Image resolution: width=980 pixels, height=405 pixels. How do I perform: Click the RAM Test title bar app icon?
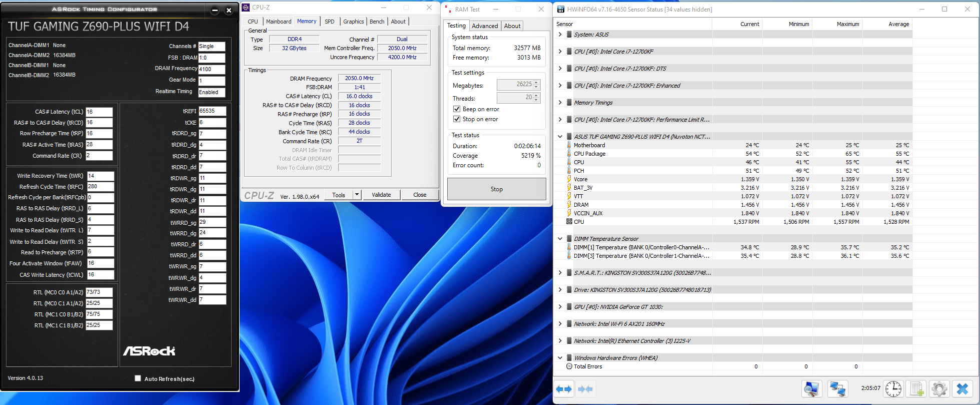448,9
